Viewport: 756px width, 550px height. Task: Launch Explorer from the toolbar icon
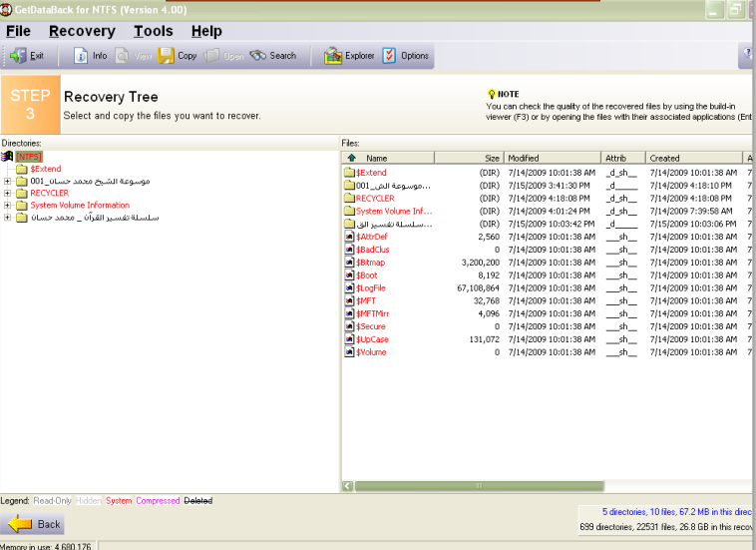333,56
